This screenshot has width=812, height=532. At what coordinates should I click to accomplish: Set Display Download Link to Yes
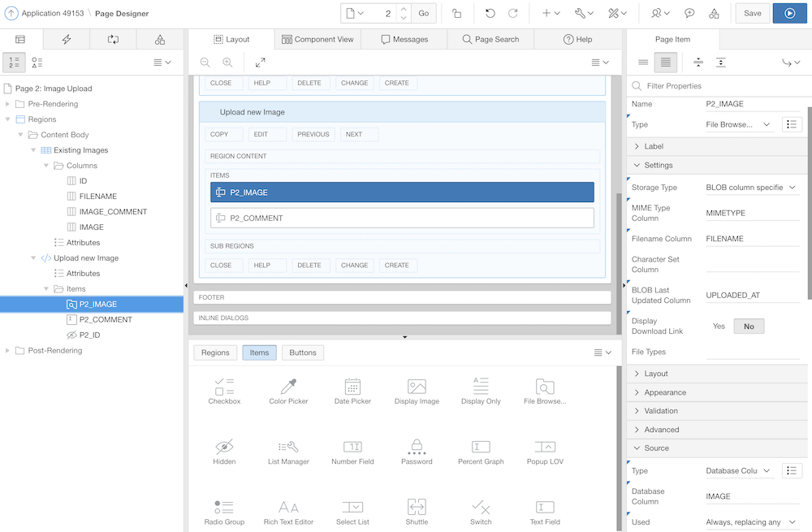[x=719, y=326]
